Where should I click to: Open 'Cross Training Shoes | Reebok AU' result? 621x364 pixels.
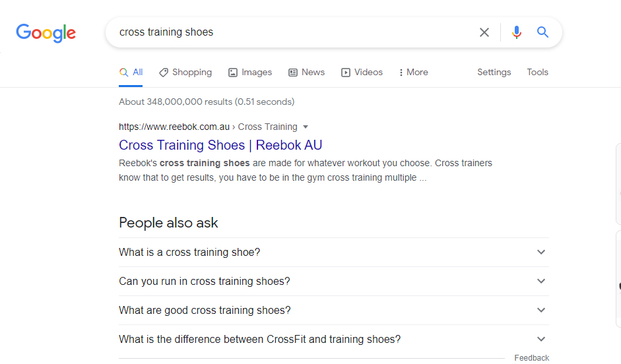click(220, 145)
